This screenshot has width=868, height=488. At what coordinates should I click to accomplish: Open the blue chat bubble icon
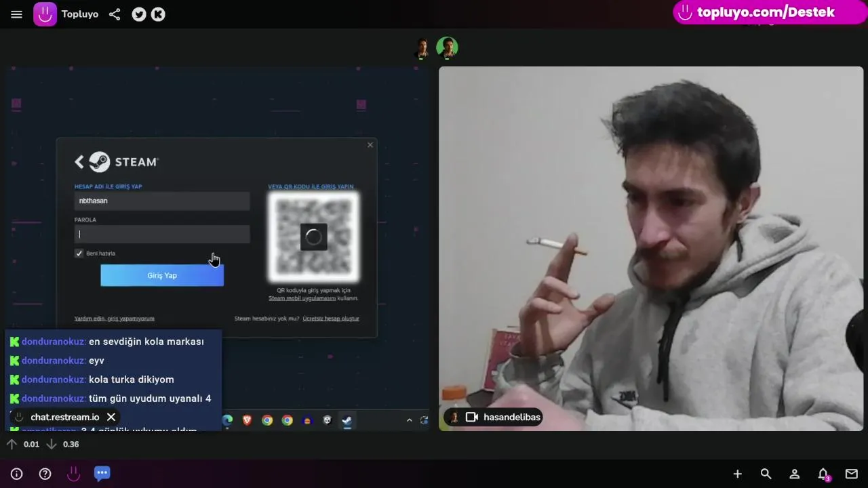point(102,473)
